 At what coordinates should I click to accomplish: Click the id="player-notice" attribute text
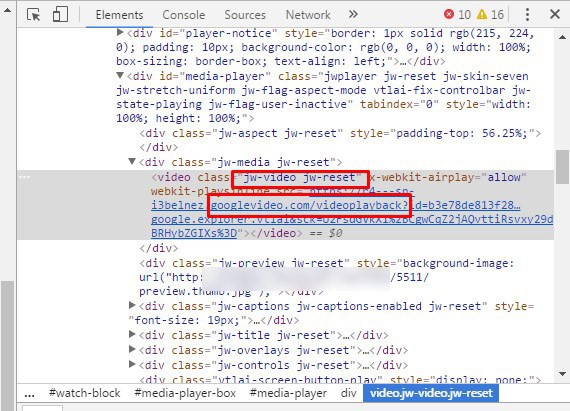click(x=218, y=33)
